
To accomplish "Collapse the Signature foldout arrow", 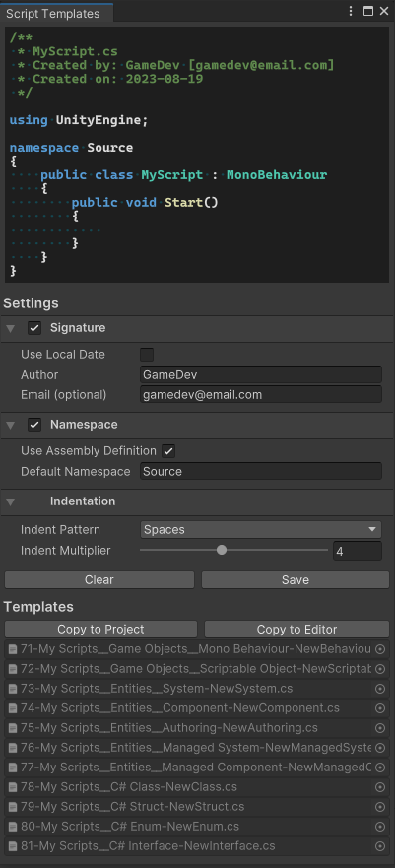I will tap(10, 329).
